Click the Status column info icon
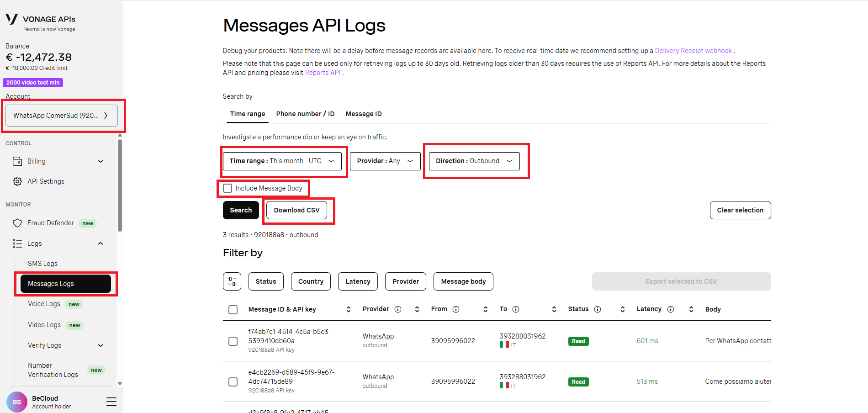868x413 pixels. pos(598,309)
